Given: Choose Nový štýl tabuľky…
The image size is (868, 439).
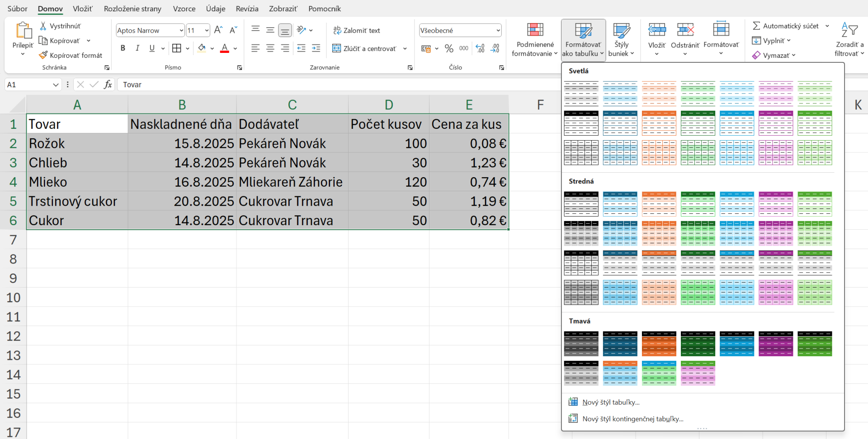Looking at the screenshot, I should [611, 402].
